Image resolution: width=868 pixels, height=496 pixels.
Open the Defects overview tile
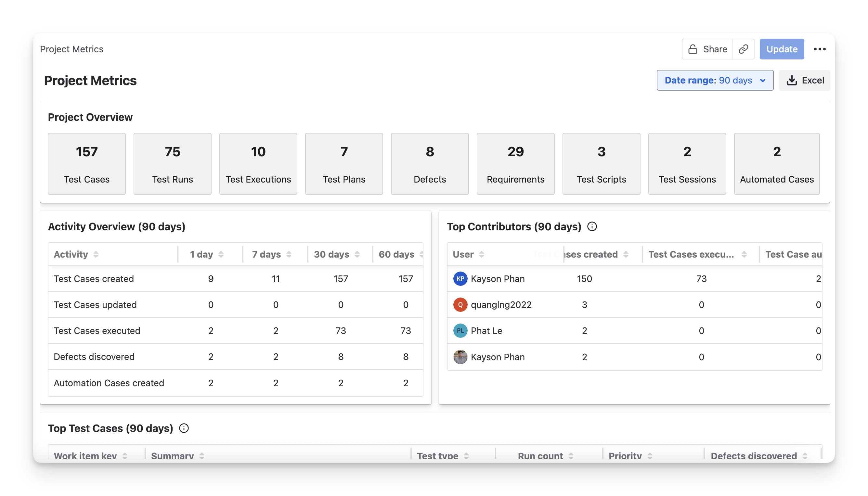click(x=429, y=164)
